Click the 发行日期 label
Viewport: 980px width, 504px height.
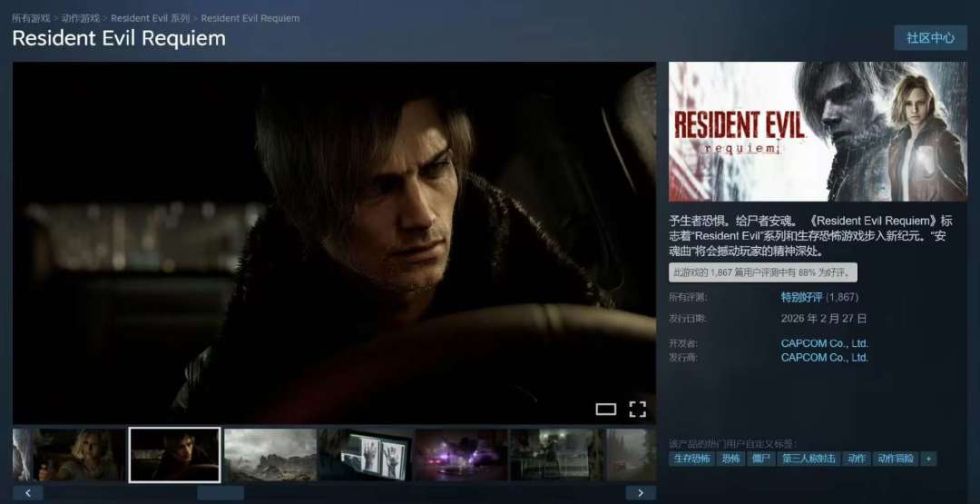[688, 318]
